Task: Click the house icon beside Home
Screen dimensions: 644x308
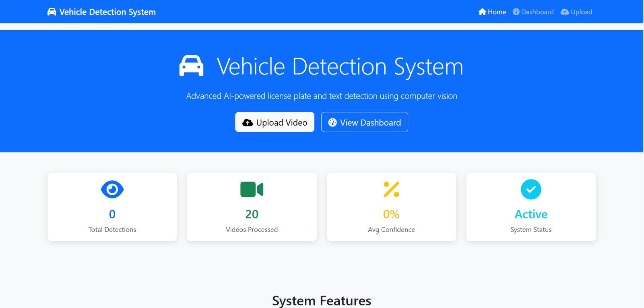Action: [x=482, y=12]
